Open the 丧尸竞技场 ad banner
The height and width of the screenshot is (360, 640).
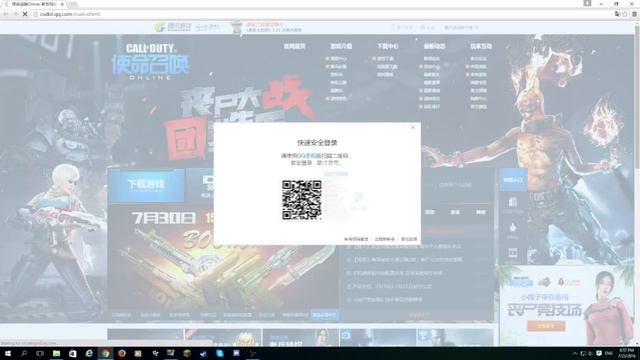coord(566,306)
